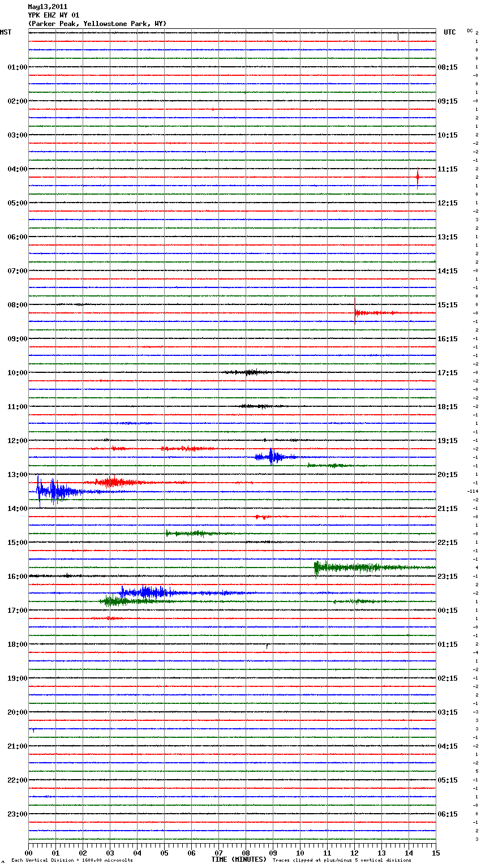
Task: Click the 13:15 UTC time label
Action: [x=448, y=237]
